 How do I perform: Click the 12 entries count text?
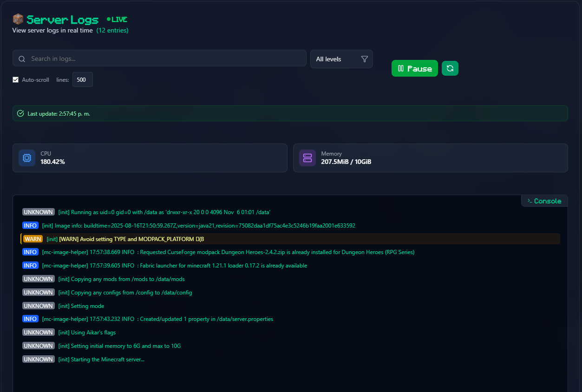click(x=112, y=31)
